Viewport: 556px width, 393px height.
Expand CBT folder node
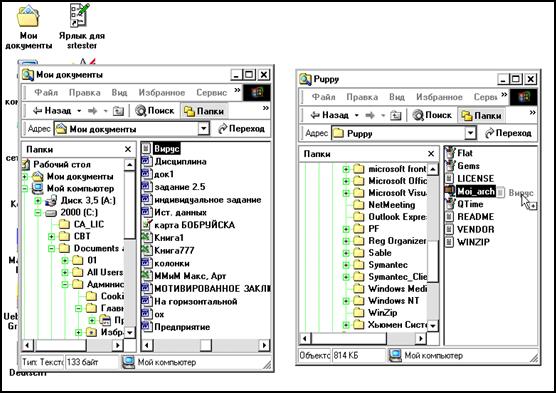click(x=51, y=236)
